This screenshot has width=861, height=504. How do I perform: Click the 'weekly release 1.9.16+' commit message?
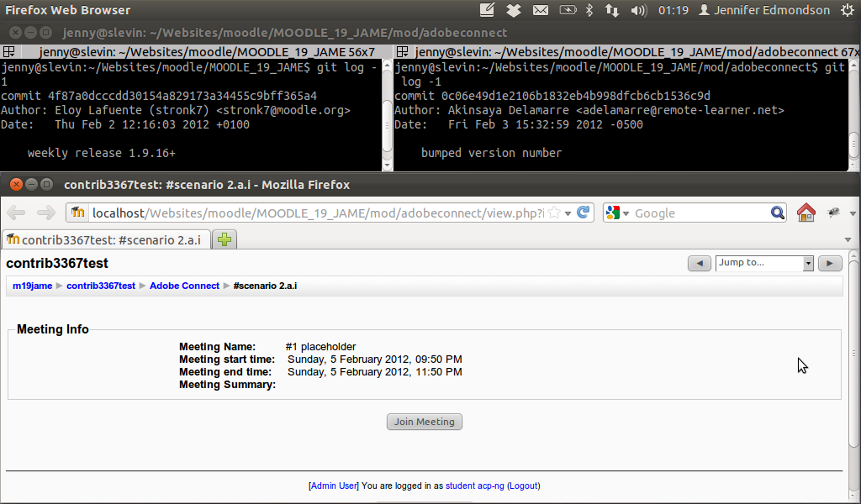(x=102, y=153)
